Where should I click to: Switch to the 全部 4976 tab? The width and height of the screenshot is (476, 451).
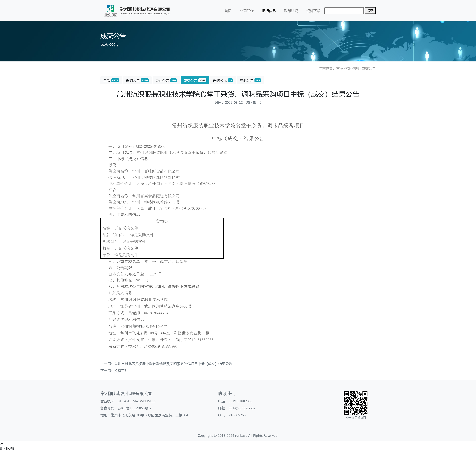tap(111, 81)
